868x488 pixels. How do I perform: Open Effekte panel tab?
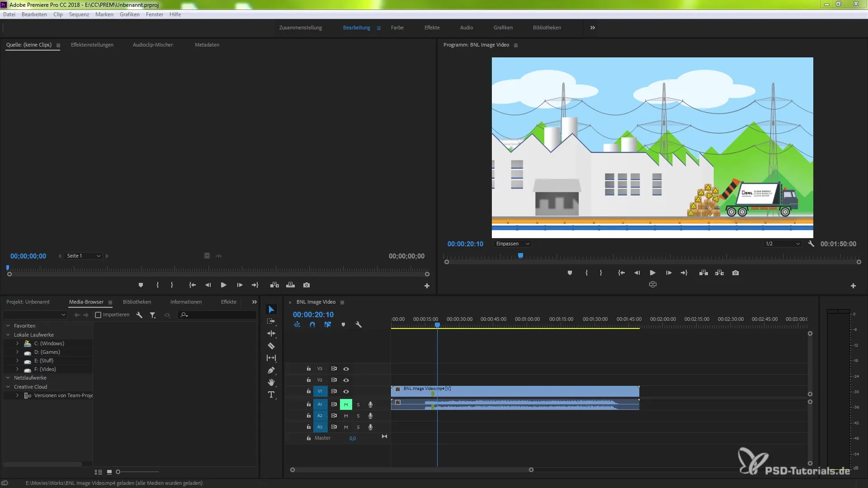[x=229, y=302]
